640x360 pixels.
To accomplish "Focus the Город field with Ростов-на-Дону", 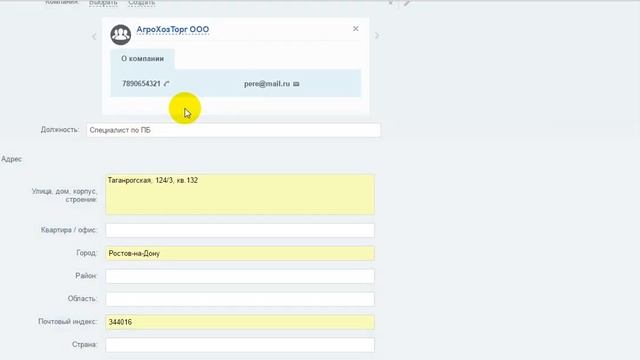I will point(240,253).
